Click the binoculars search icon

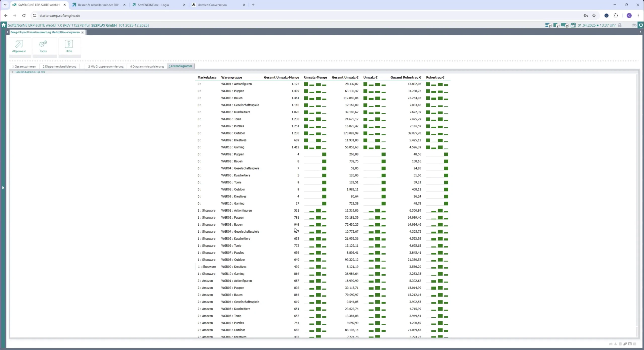click(634, 25)
